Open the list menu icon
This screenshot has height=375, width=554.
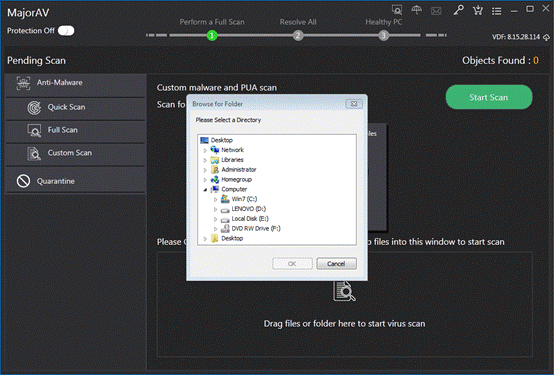(496, 11)
